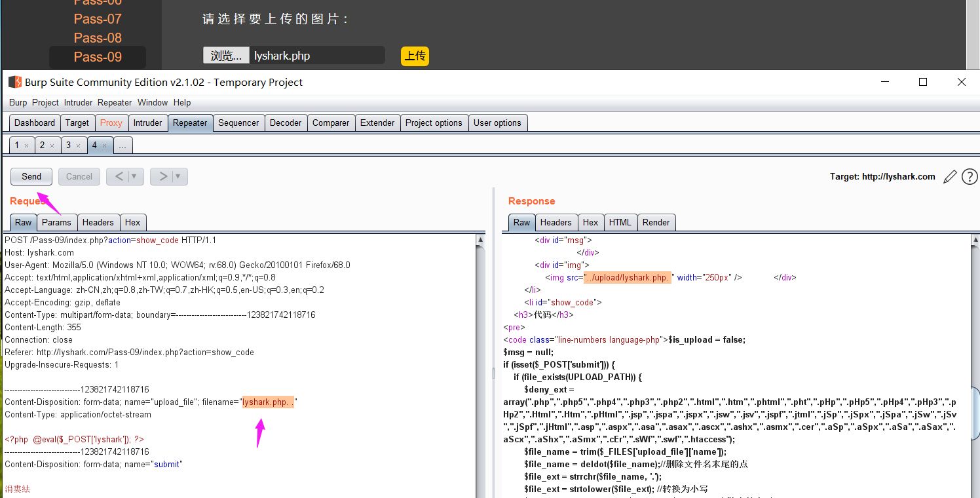Image resolution: width=980 pixels, height=498 pixels.
Task: Open Pass-08 in the sidebar
Action: tap(98, 38)
